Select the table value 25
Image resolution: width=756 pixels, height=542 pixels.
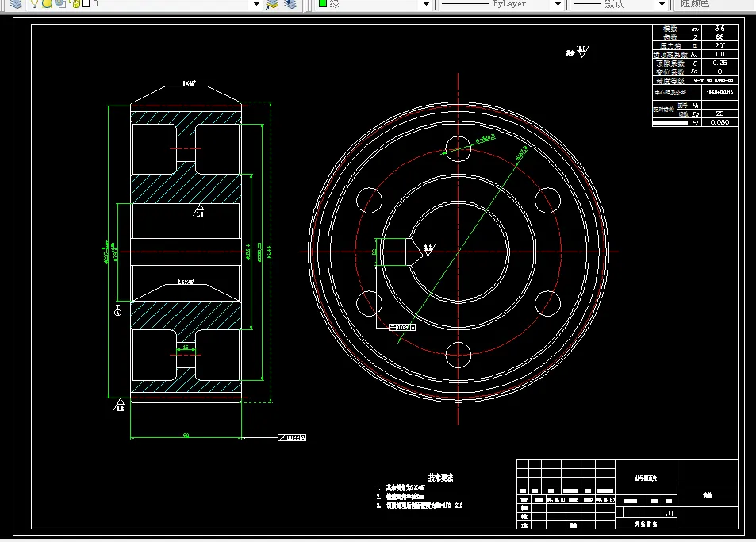click(x=720, y=113)
